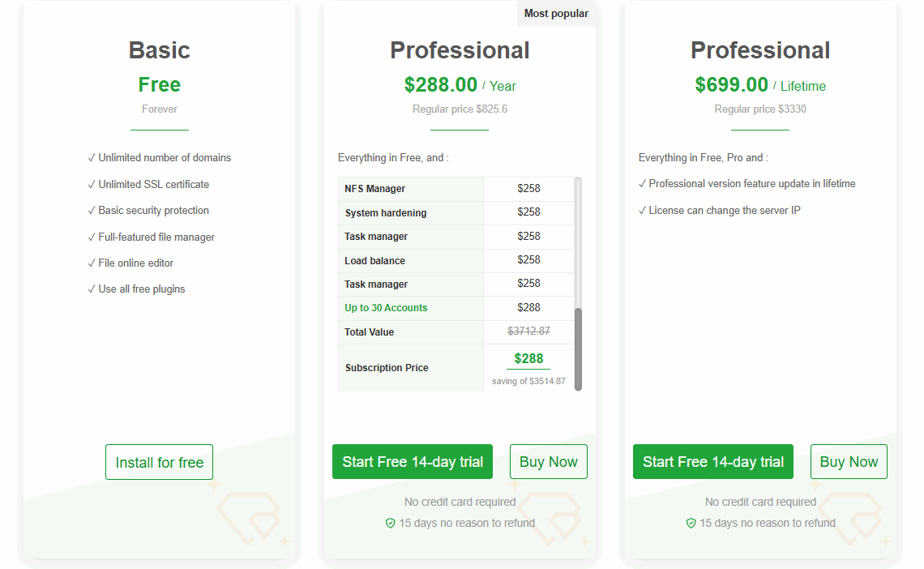The width and height of the screenshot is (924, 569).
Task: Click the Total Value row
Action: pos(456,332)
